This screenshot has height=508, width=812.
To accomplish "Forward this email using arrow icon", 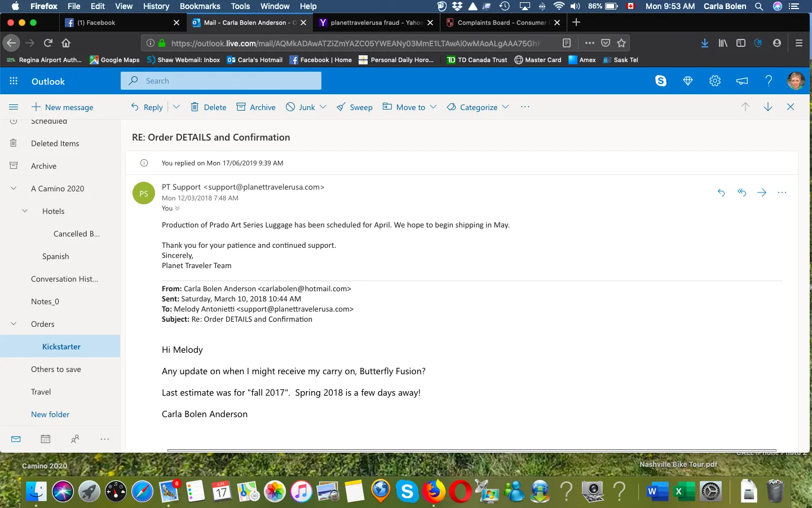I will click(762, 192).
